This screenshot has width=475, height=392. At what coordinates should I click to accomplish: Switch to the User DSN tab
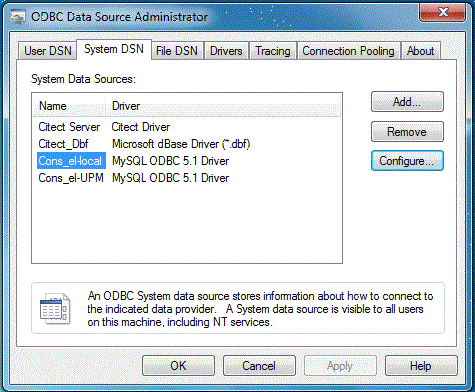coord(48,51)
